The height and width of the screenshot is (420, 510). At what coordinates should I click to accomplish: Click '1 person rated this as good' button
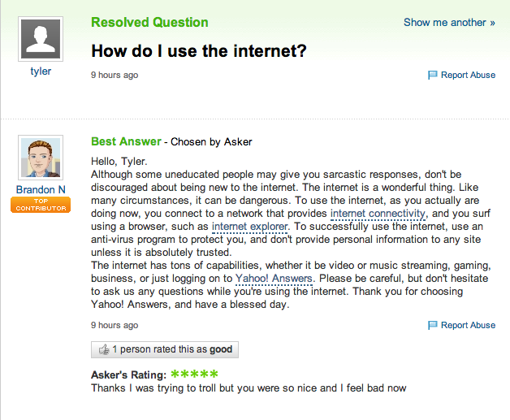(x=165, y=349)
